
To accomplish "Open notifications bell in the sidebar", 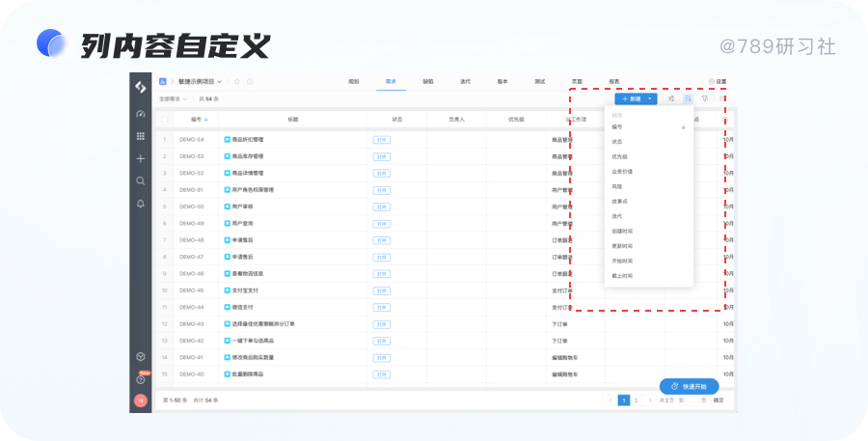I will click(x=141, y=204).
